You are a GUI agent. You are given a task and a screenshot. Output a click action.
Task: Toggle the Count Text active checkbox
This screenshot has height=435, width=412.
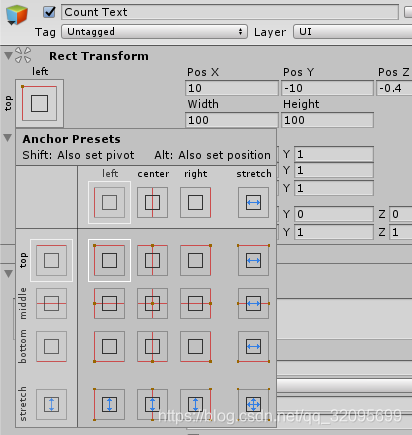click(x=49, y=12)
